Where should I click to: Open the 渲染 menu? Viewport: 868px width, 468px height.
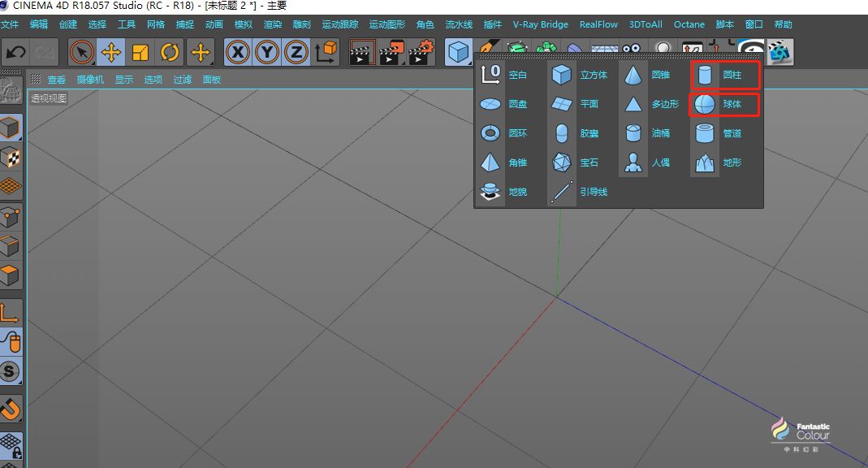point(272,24)
